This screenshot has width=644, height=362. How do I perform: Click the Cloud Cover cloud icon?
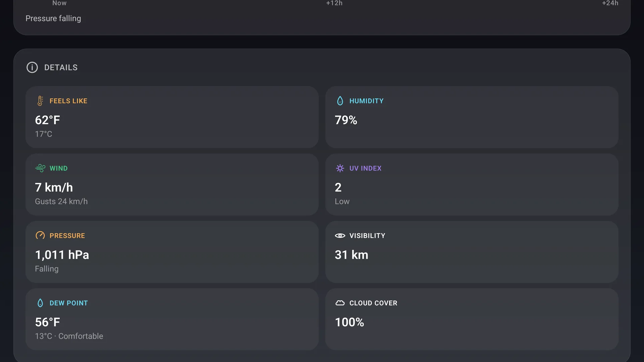click(x=340, y=303)
